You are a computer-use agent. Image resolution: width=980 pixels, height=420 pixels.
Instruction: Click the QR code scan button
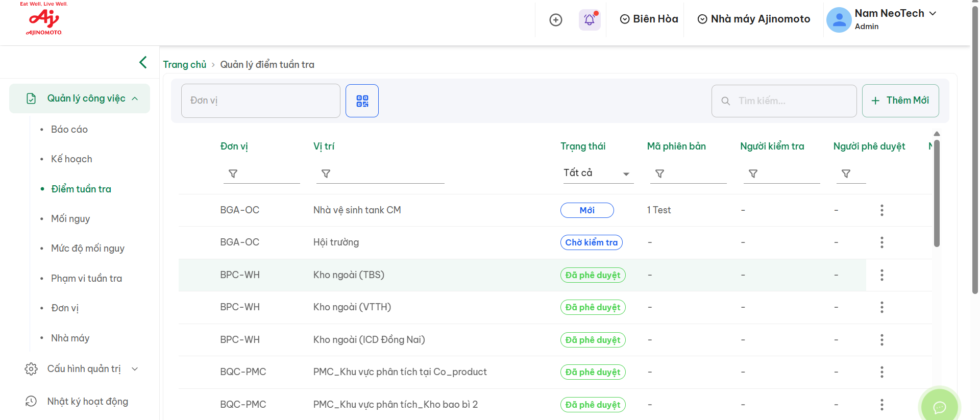pos(362,101)
